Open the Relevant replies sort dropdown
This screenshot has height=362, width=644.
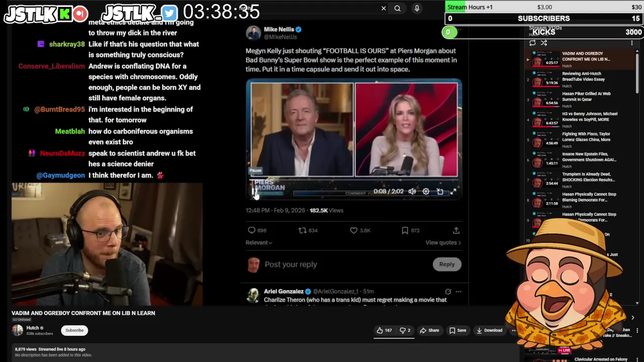tap(259, 242)
